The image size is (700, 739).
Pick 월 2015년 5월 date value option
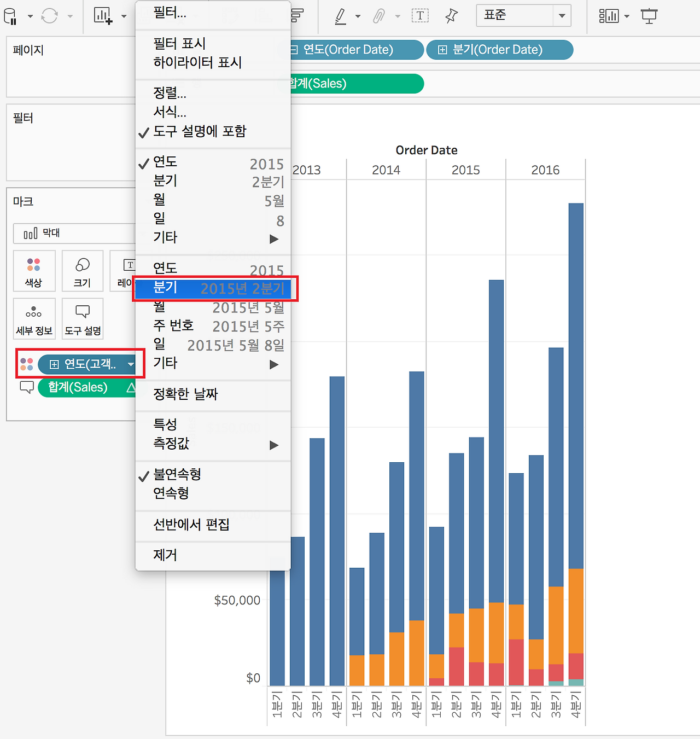coord(213,307)
